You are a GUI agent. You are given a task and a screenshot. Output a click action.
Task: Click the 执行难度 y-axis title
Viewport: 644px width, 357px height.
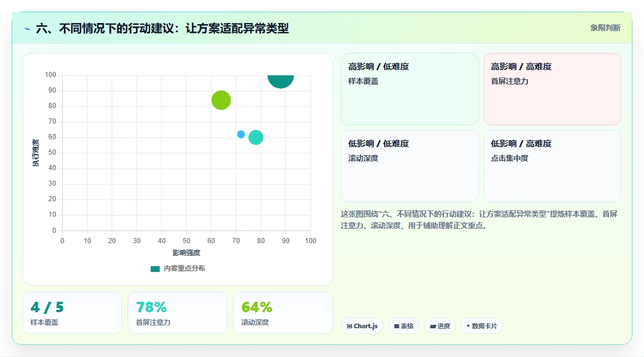click(36, 153)
